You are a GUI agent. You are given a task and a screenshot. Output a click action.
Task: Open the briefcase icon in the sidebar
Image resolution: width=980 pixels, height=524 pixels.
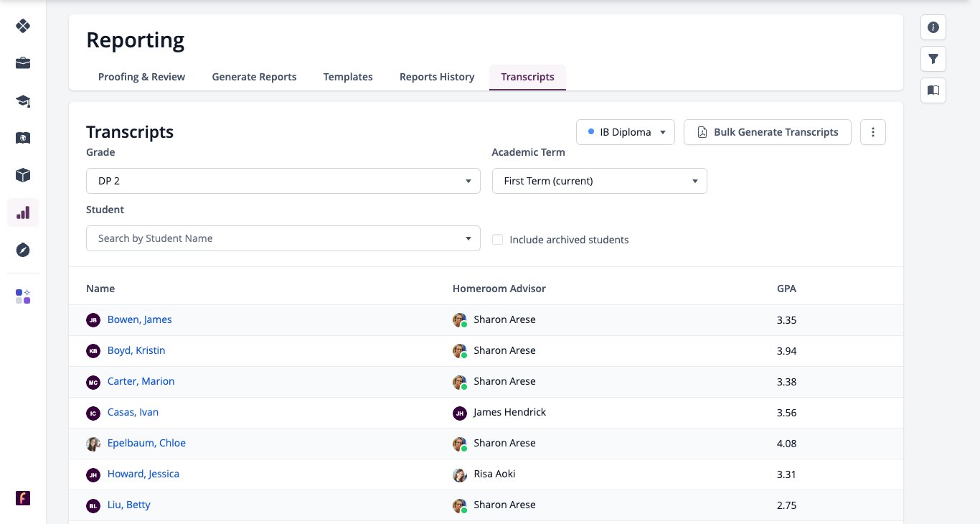click(23, 63)
